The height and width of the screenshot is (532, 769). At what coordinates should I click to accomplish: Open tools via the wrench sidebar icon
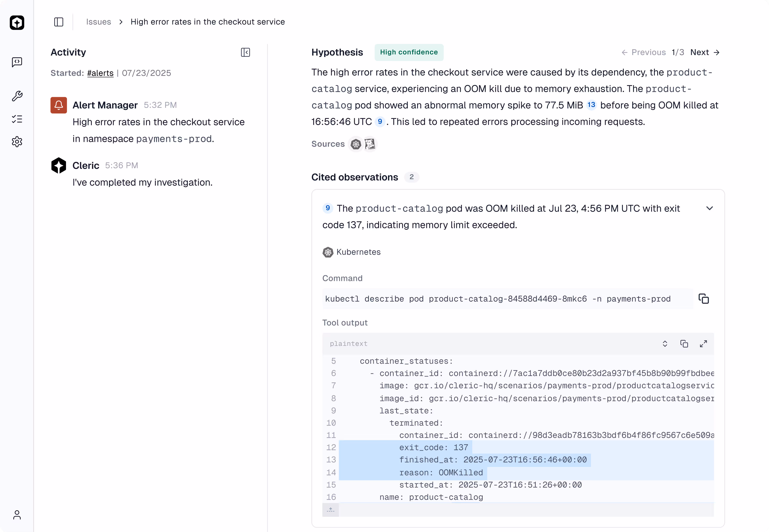coord(17,96)
